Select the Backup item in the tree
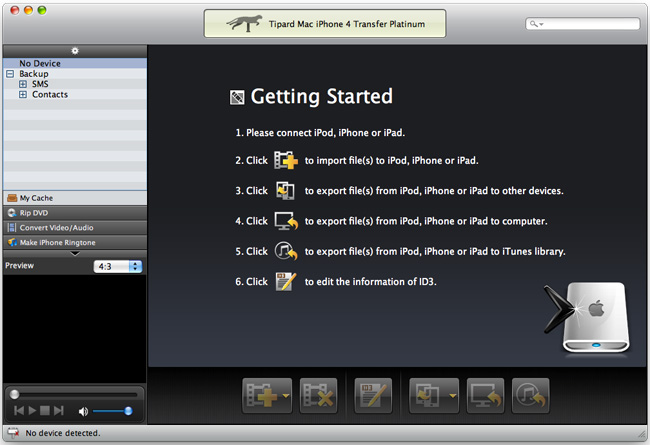This screenshot has height=445, width=650. (x=34, y=74)
